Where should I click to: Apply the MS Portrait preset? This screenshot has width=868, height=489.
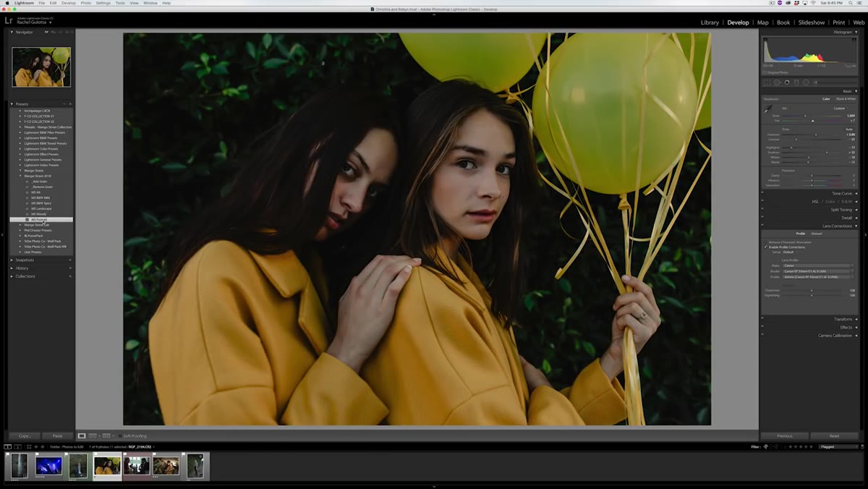[x=41, y=219]
